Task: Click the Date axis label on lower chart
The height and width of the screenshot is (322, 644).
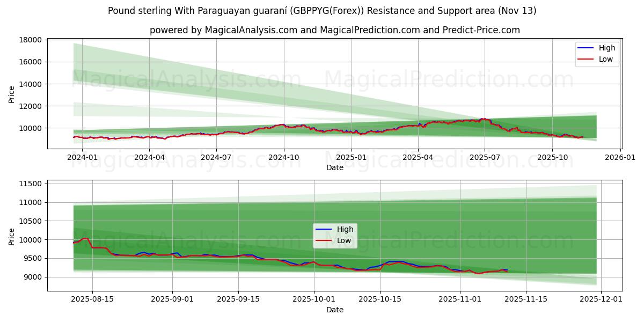Action: coord(335,310)
